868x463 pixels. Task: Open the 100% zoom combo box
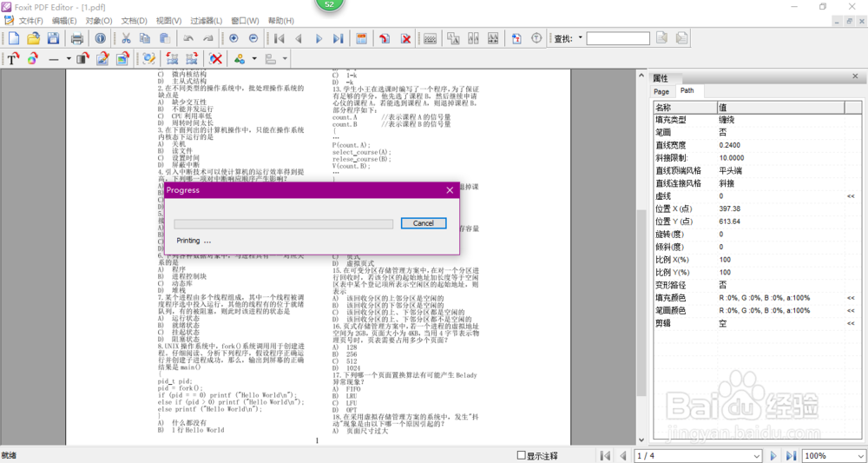[x=833, y=456]
